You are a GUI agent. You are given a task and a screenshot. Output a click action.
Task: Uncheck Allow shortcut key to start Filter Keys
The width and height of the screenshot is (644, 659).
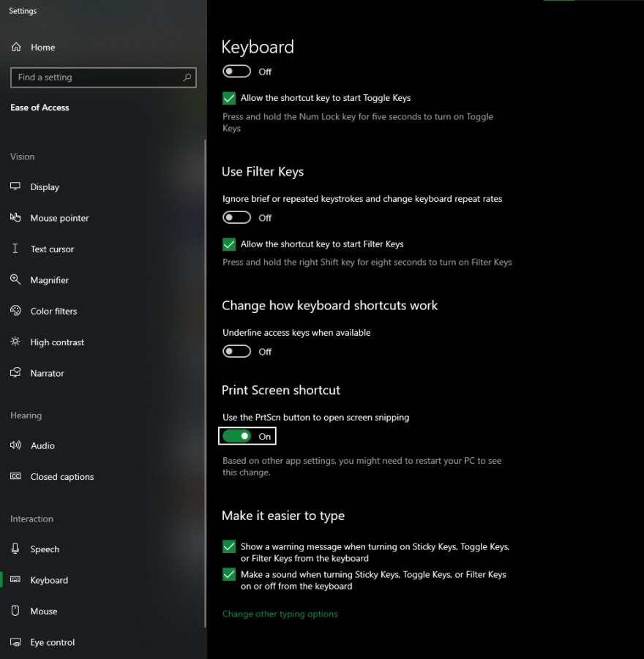tap(229, 244)
